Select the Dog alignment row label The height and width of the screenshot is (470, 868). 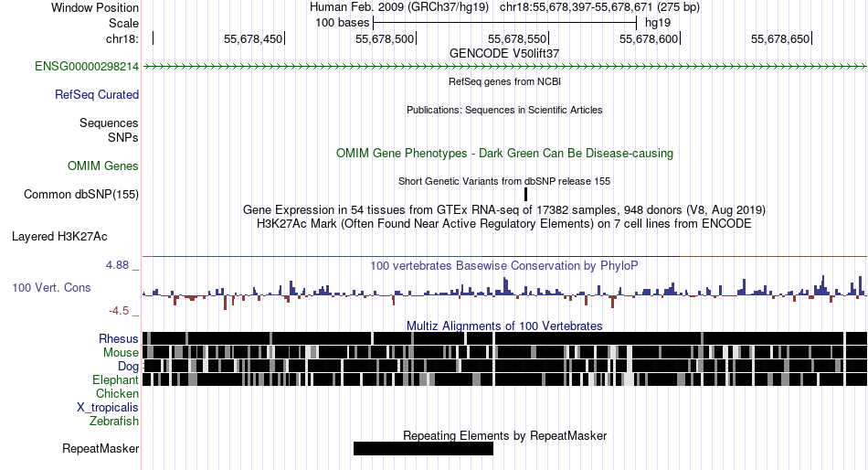pos(128,367)
